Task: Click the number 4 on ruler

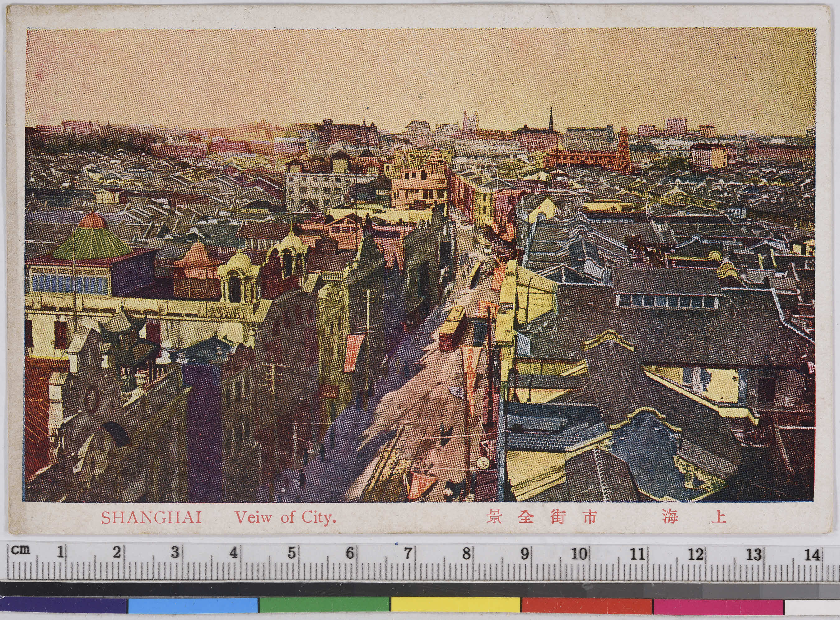Action: pos(234,553)
